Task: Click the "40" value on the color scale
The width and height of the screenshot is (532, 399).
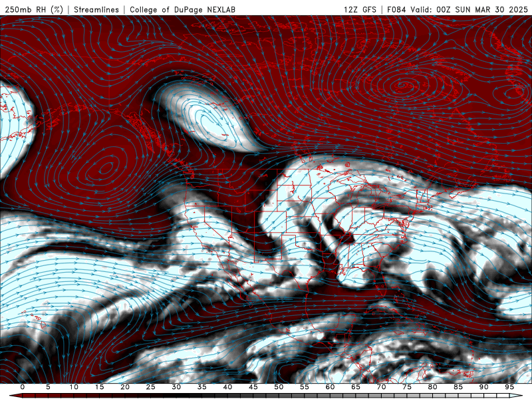Action: 227,387
